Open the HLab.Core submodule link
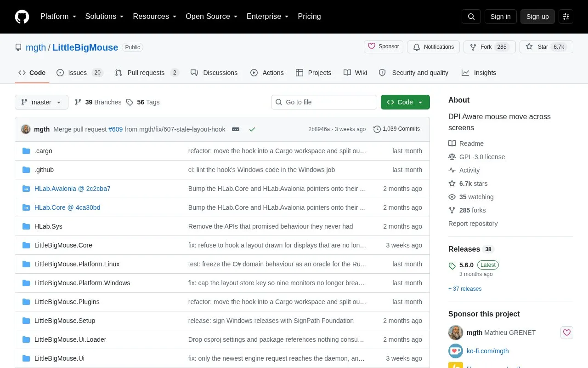Screen dimensions: 588x368 click(67, 207)
